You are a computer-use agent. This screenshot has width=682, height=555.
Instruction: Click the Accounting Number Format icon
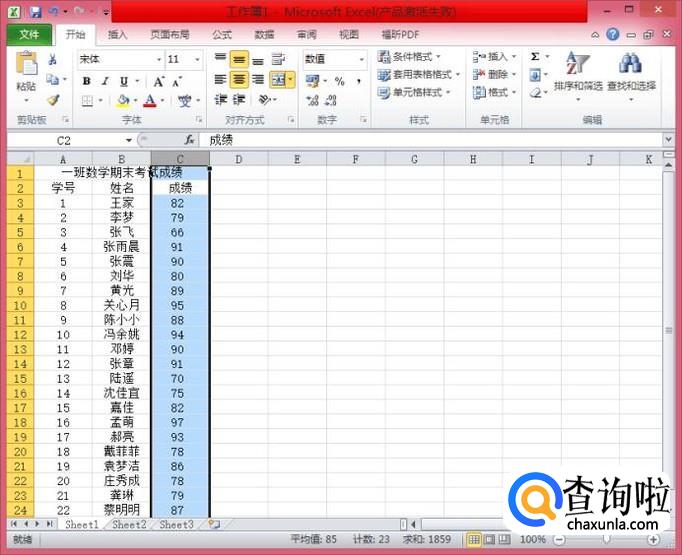312,81
